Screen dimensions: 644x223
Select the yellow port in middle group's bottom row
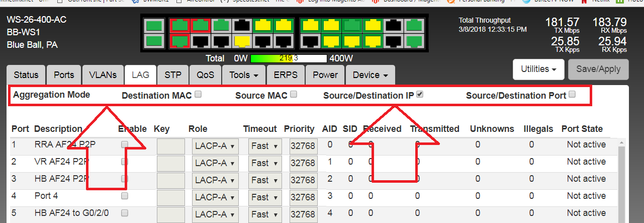coord(243,41)
